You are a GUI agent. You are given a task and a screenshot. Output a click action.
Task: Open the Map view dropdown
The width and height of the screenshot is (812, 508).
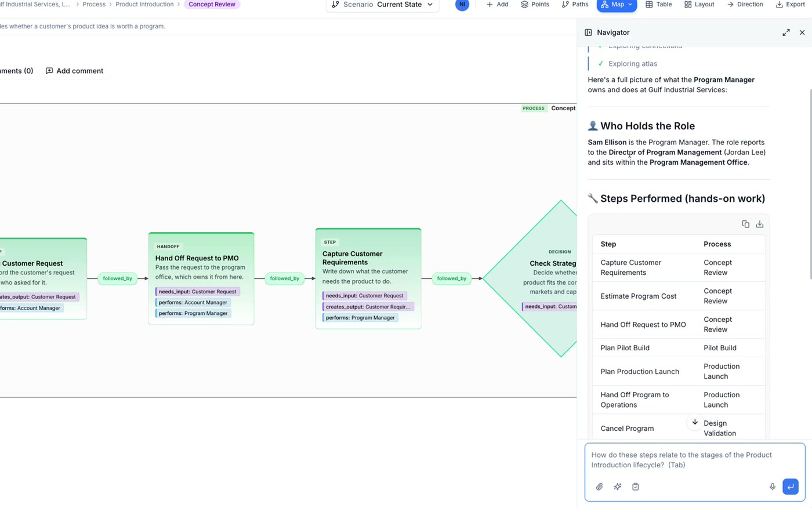pyautogui.click(x=617, y=5)
